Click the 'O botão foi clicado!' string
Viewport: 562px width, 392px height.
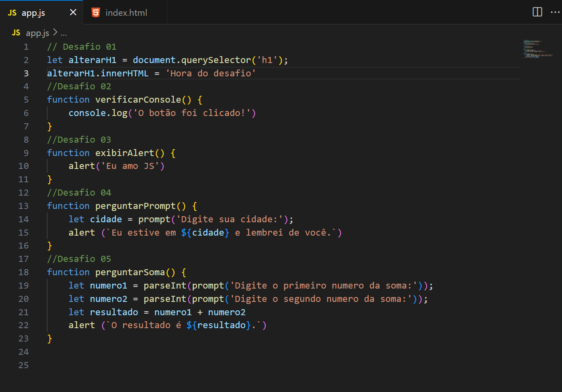pos(192,113)
